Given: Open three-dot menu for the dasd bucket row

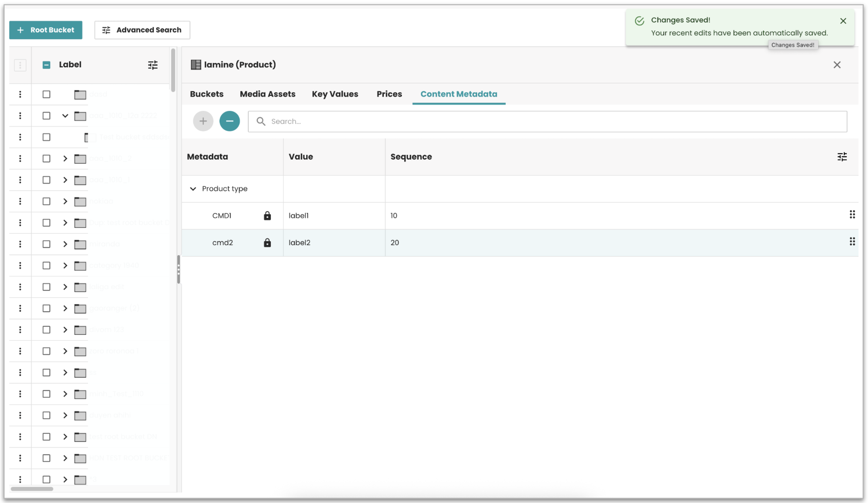Looking at the screenshot, I should pyautogui.click(x=20, y=94).
